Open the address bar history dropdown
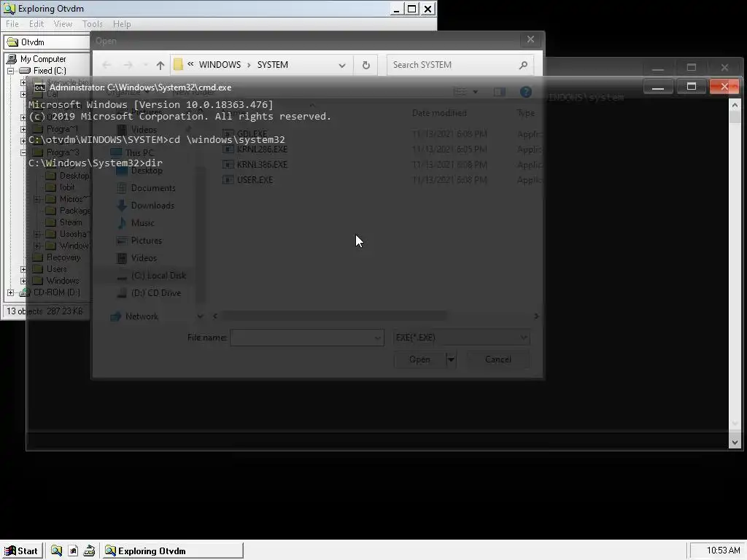This screenshot has height=560, width=747. (342, 65)
